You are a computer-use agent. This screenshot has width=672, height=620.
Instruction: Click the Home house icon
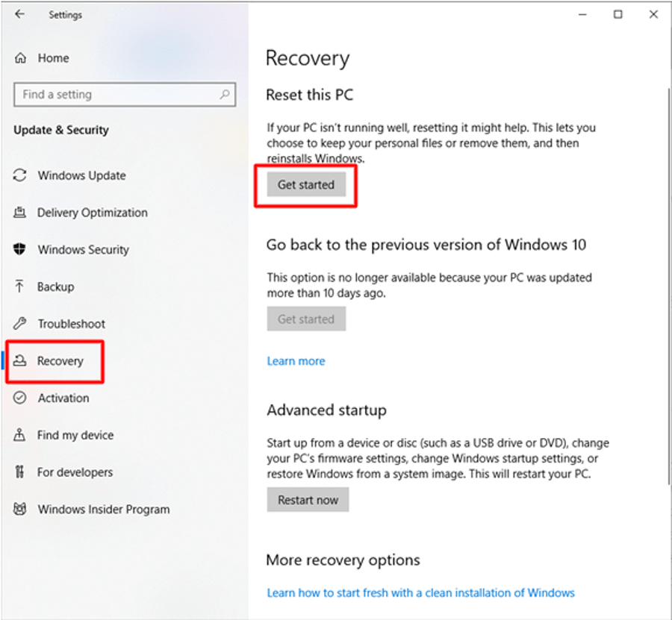(20, 57)
